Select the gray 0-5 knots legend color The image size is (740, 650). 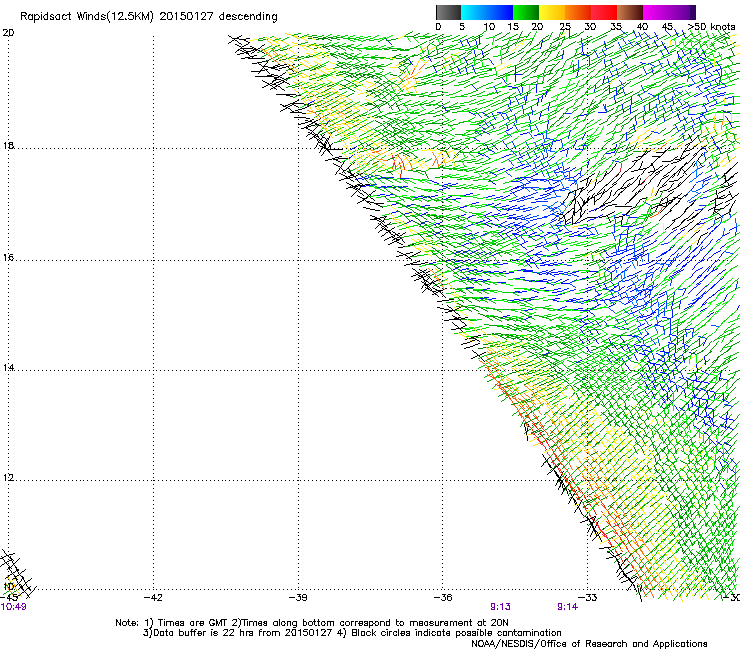448,12
